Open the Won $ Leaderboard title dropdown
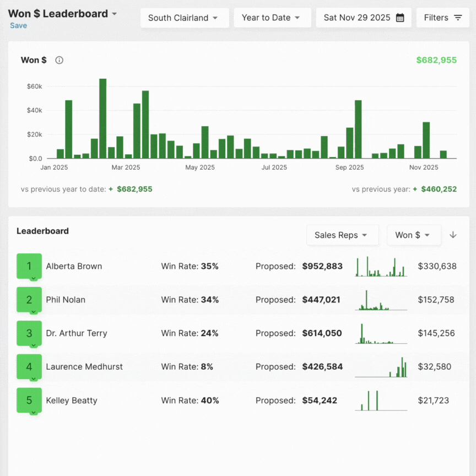The image size is (476, 476). [114, 14]
